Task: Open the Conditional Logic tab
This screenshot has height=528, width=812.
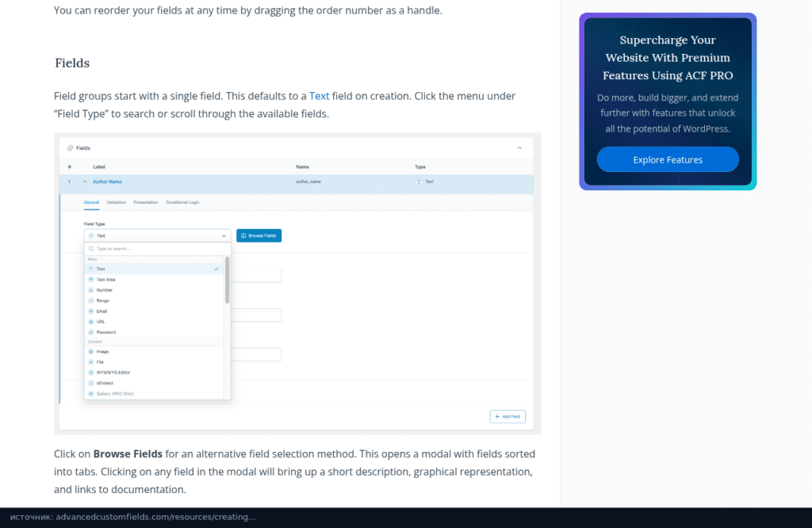Action: pyautogui.click(x=183, y=202)
